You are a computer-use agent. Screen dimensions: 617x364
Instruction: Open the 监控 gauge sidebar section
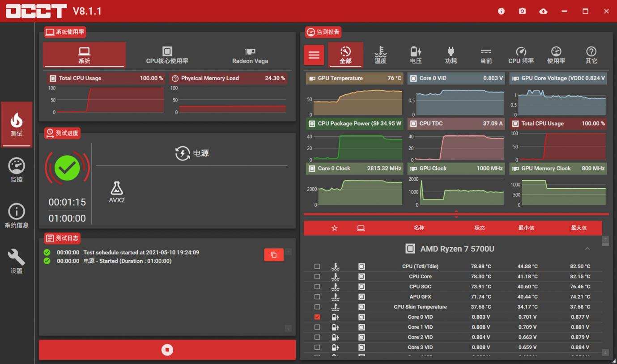click(x=17, y=170)
